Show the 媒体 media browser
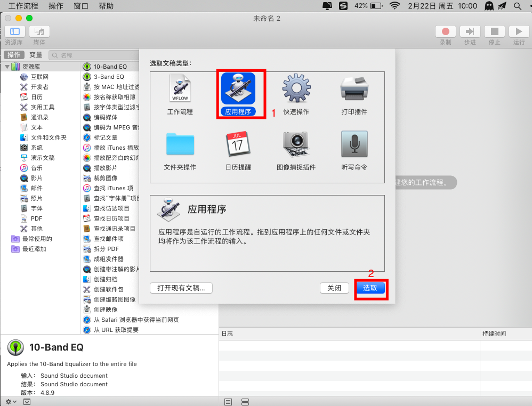The width and height of the screenshot is (532, 406). click(x=39, y=32)
